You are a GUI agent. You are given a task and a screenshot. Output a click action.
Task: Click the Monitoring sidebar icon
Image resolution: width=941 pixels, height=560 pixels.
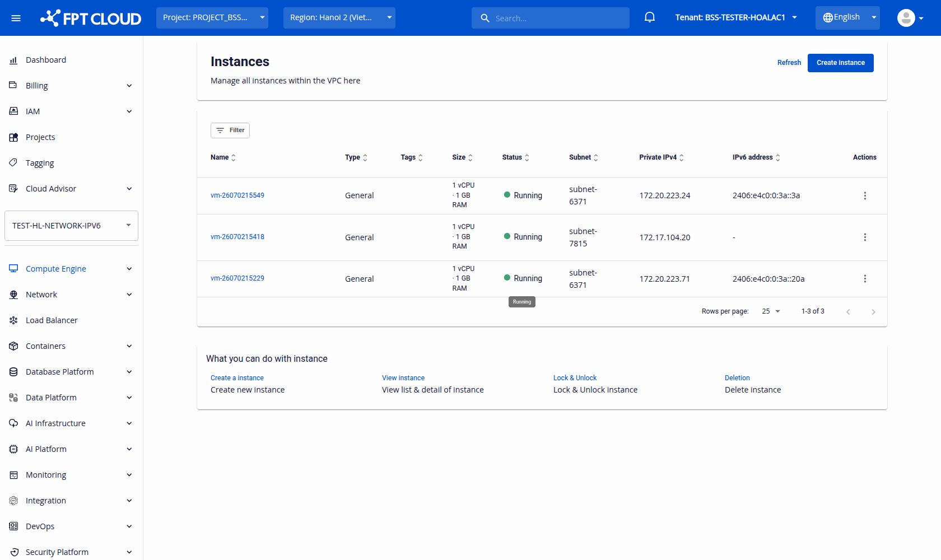[13, 475]
